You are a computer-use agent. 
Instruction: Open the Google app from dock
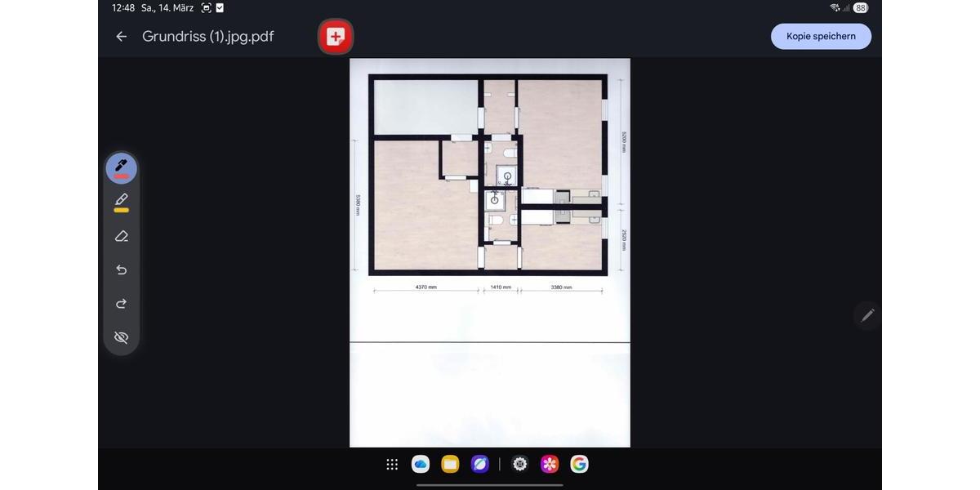click(579, 464)
